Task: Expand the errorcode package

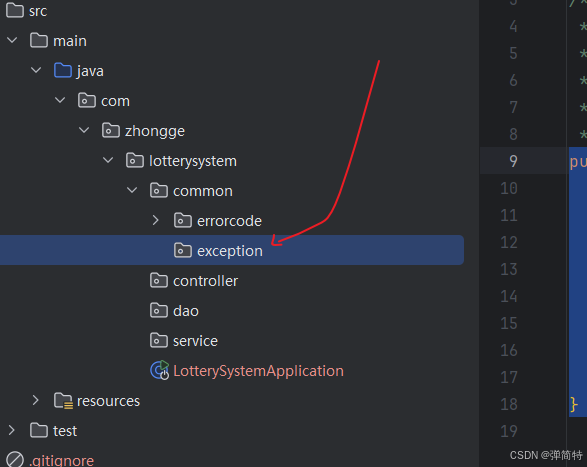Action: click(156, 220)
